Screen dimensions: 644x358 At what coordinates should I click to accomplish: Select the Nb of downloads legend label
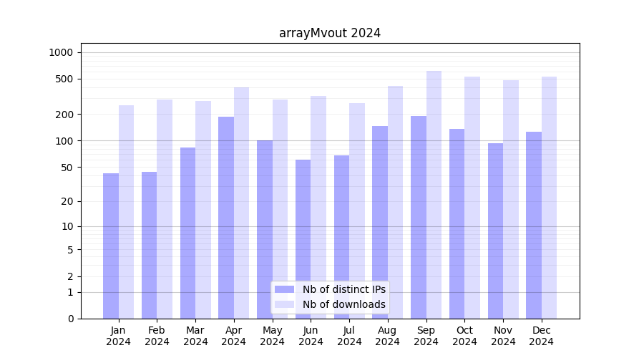[x=343, y=304]
